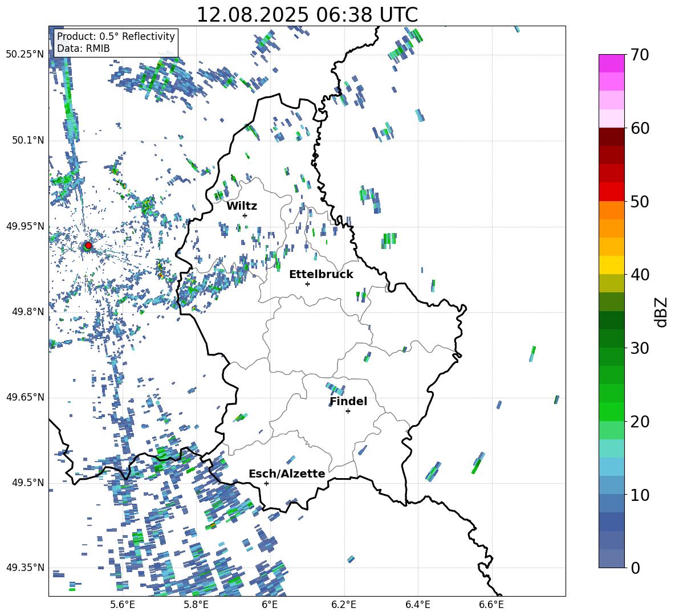
Task: Click the 6.4°E longitude label
Action: click(417, 605)
